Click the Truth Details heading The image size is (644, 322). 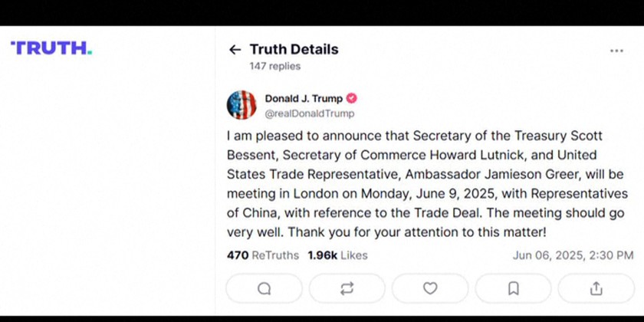[x=294, y=50]
